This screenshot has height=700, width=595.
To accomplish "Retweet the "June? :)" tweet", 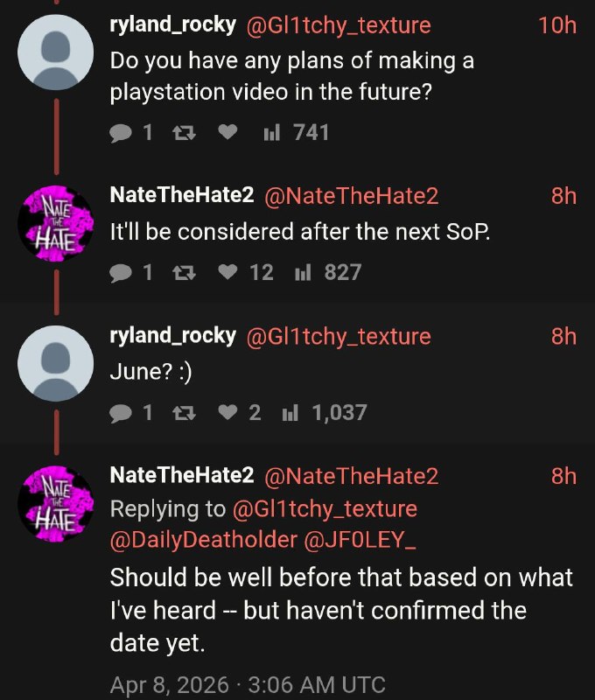I will pos(184,412).
